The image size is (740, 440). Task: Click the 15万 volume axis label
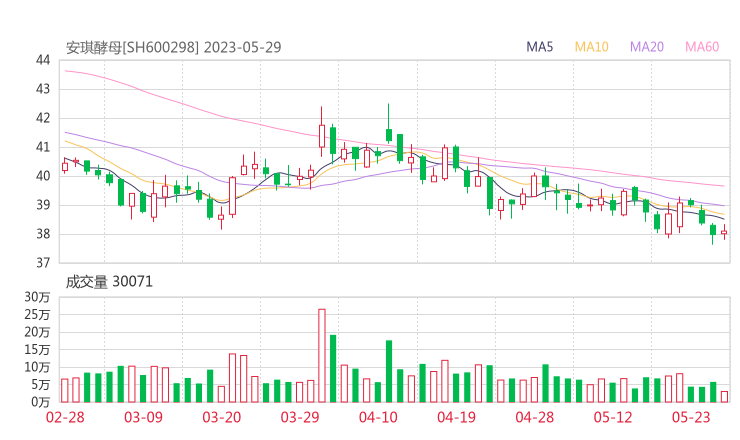[37, 350]
